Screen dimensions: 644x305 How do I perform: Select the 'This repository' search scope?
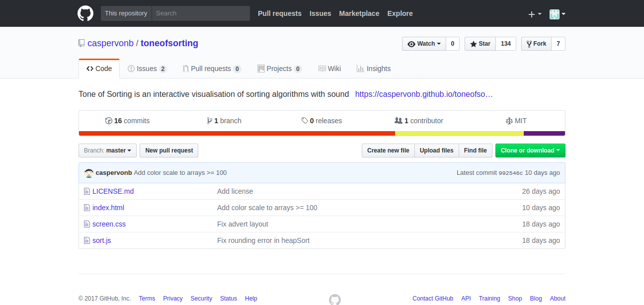click(126, 13)
